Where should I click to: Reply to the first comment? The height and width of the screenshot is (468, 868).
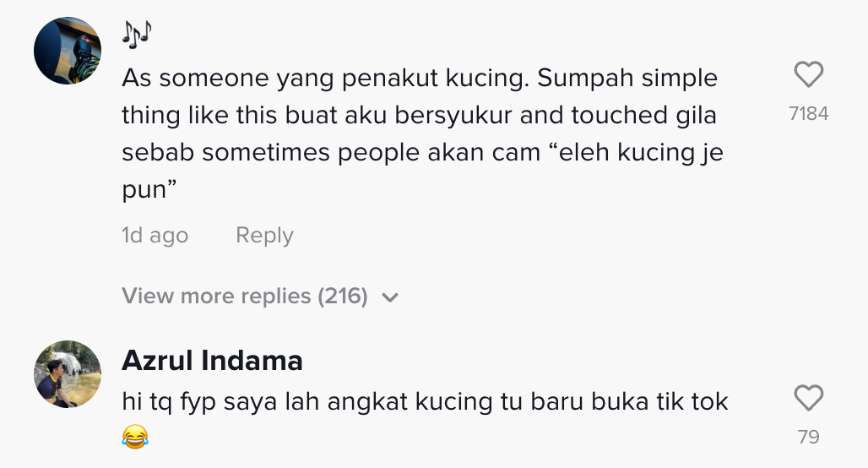click(x=264, y=236)
